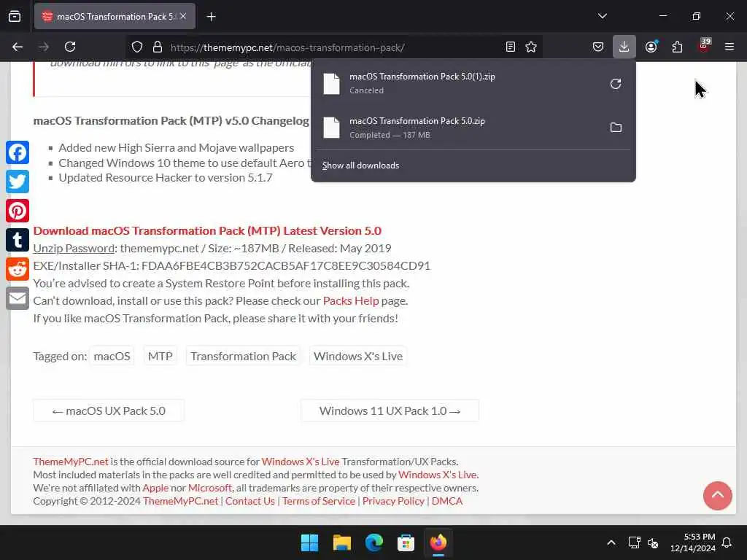This screenshot has height=560, width=747.
Task: Switch to the macOS Transformation Pack tab
Action: point(115,16)
